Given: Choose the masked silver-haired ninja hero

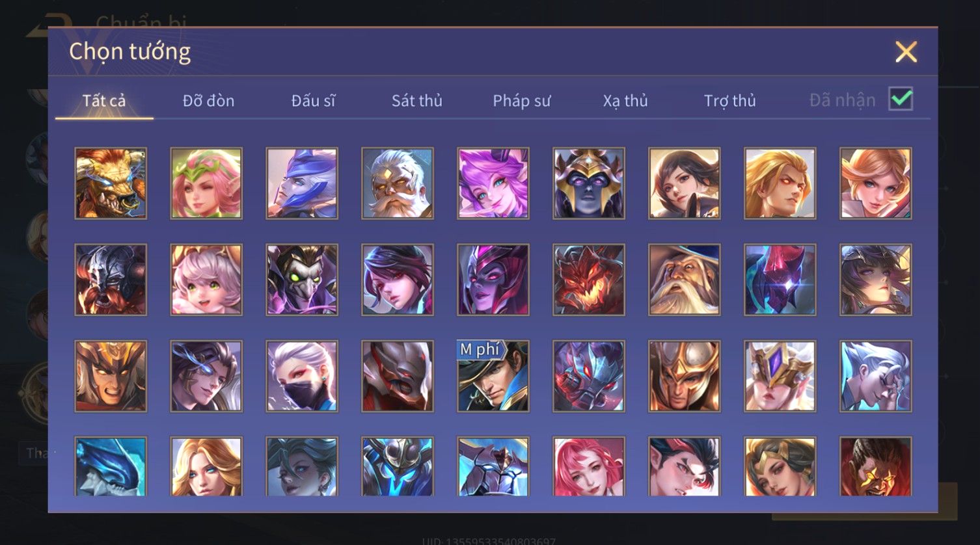Looking at the screenshot, I should coord(302,376).
